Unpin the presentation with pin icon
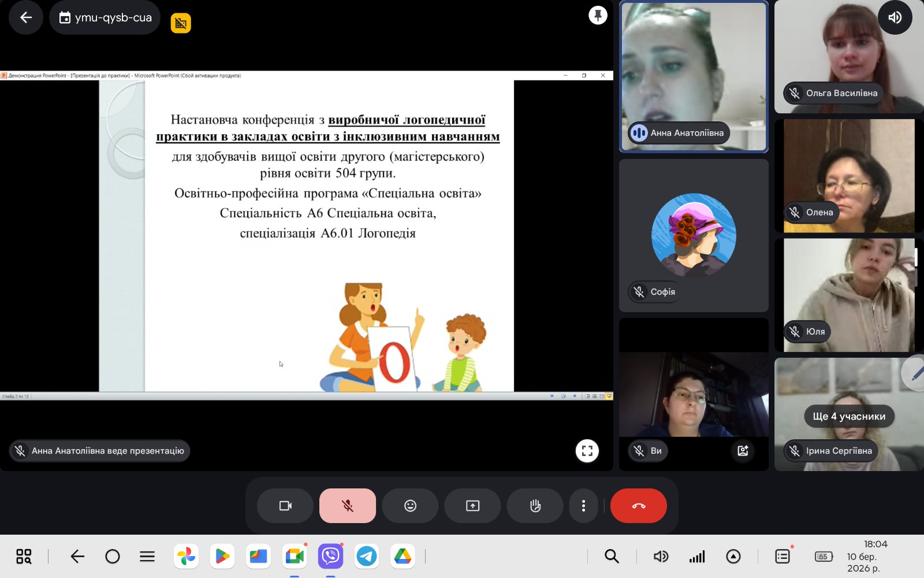Viewport: 924px width, 578px height. point(598,15)
